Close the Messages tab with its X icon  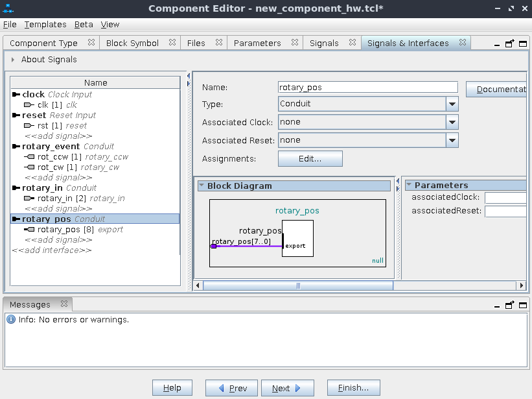pyautogui.click(x=64, y=304)
